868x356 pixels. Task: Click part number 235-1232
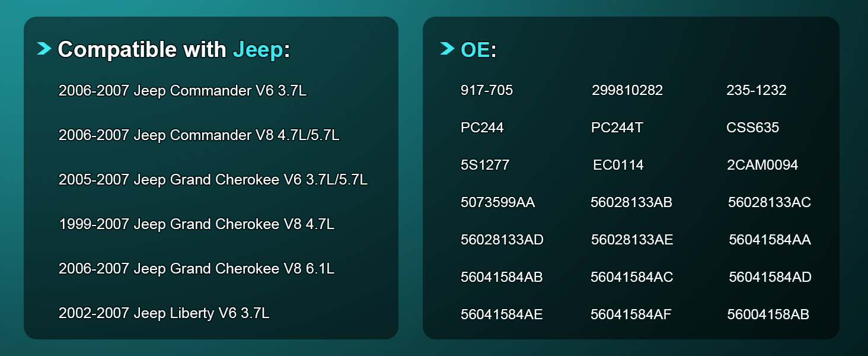tap(757, 90)
